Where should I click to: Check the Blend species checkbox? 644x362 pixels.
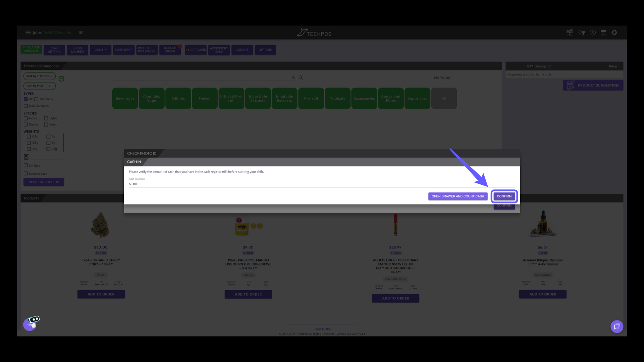coord(46,124)
